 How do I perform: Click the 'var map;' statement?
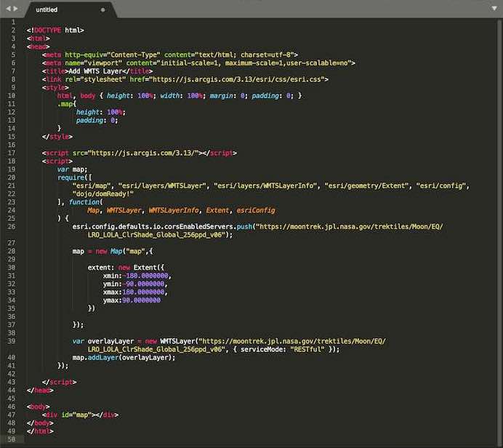72,169
